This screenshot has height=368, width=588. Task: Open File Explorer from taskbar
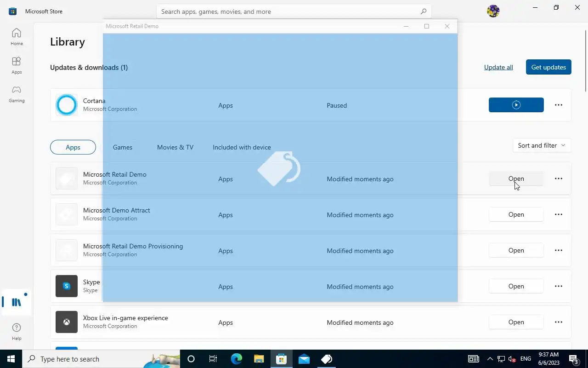(x=259, y=359)
